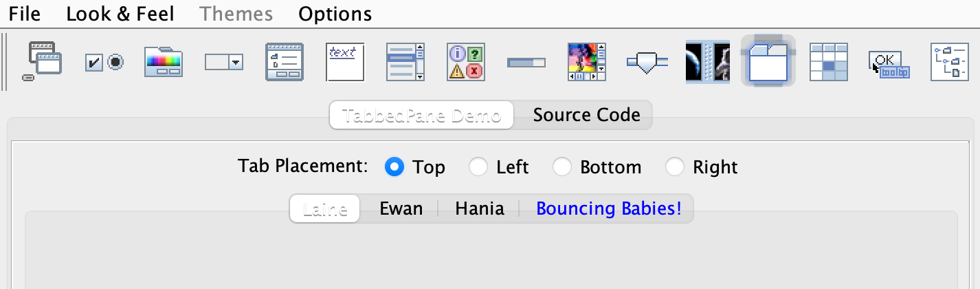Viewport: 980px width, 289px height.
Task: Open the Buttons demo (checkbox and radio icon)
Action: 103,63
